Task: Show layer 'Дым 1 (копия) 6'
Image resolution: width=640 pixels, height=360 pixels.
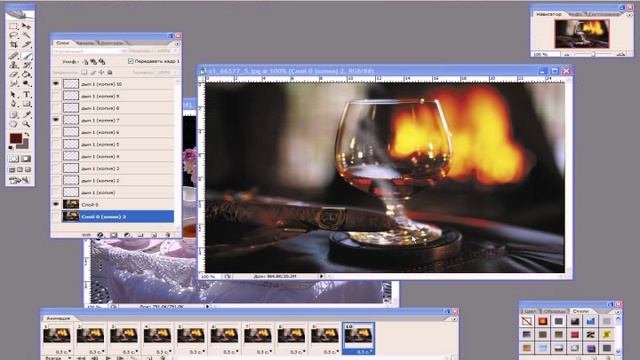Action: pos(56,132)
